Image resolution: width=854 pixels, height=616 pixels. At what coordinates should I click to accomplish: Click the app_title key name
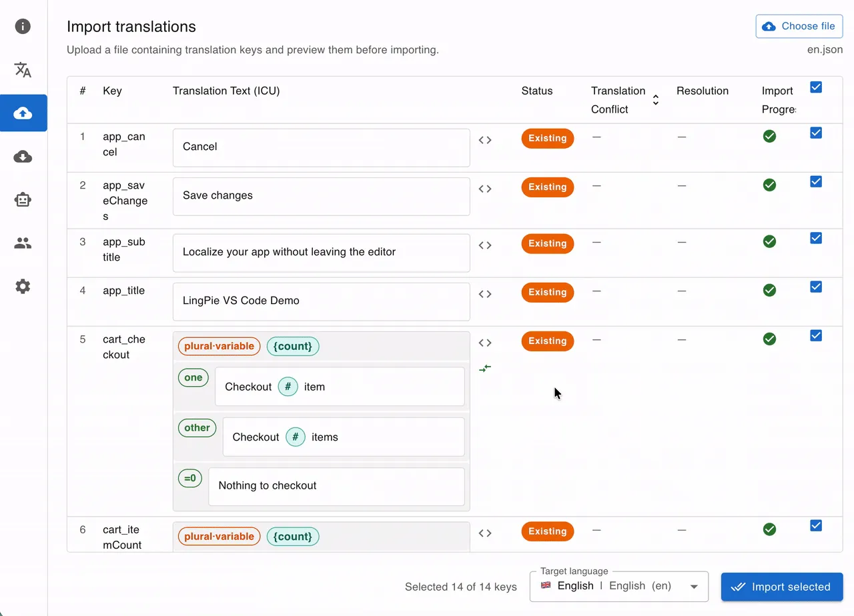click(124, 291)
